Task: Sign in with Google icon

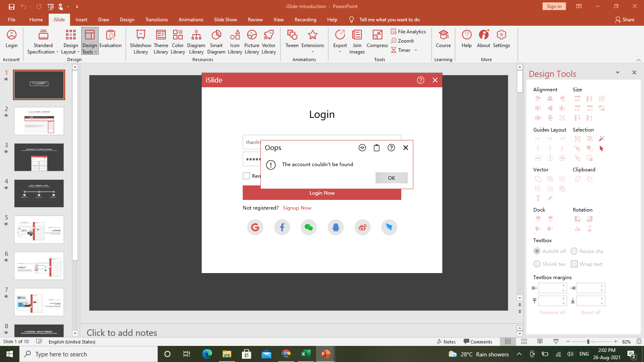Action: (x=255, y=227)
